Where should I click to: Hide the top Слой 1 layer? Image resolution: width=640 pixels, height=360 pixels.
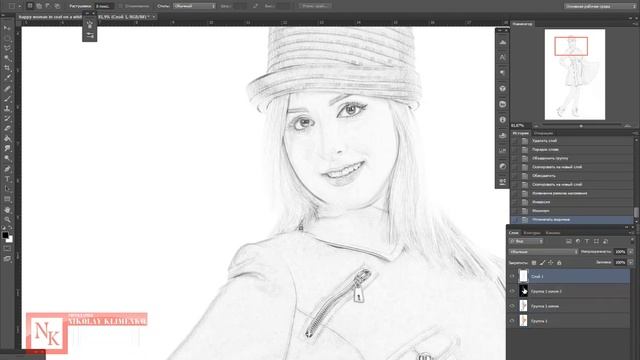[512, 276]
